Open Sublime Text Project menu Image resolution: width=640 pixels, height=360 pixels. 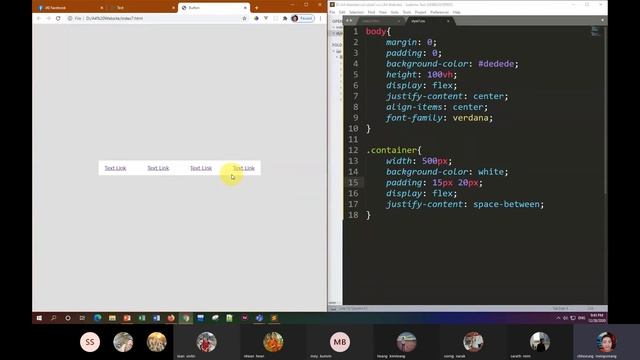(420, 12)
